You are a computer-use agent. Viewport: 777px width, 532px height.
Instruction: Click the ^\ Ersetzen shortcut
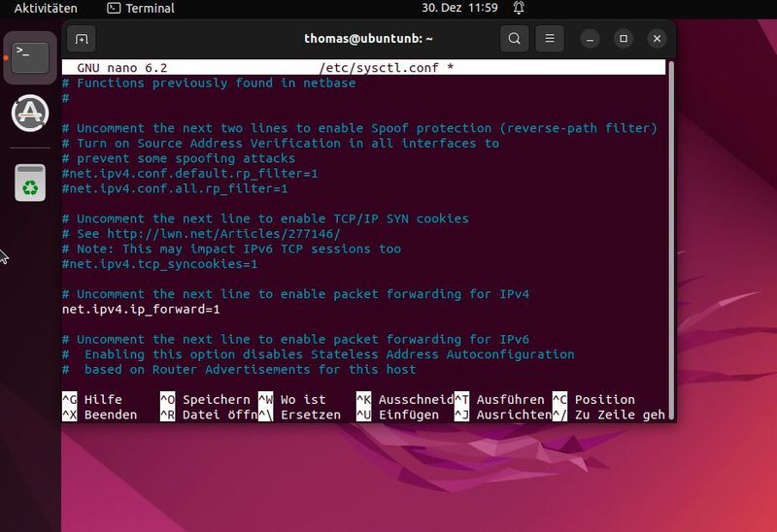[x=300, y=415]
